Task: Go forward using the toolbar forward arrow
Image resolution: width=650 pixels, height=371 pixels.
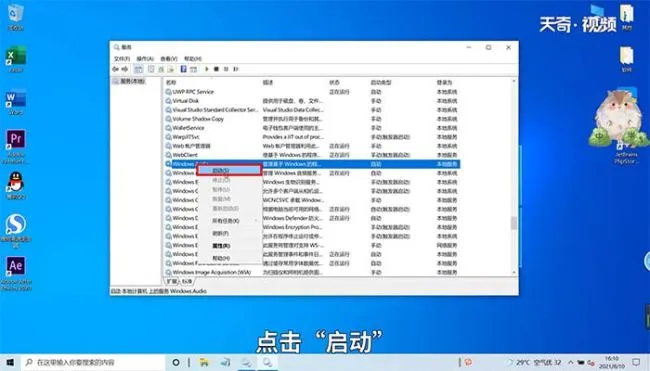Action: click(125, 69)
